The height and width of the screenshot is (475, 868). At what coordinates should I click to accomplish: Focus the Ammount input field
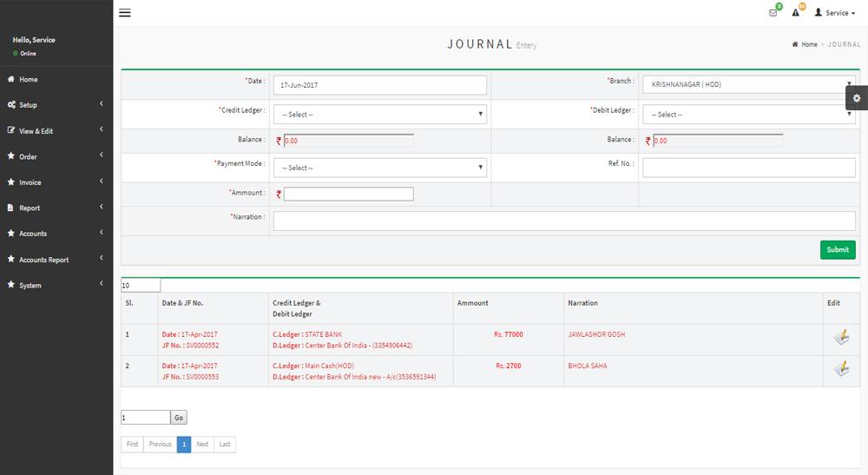click(x=349, y=194)
